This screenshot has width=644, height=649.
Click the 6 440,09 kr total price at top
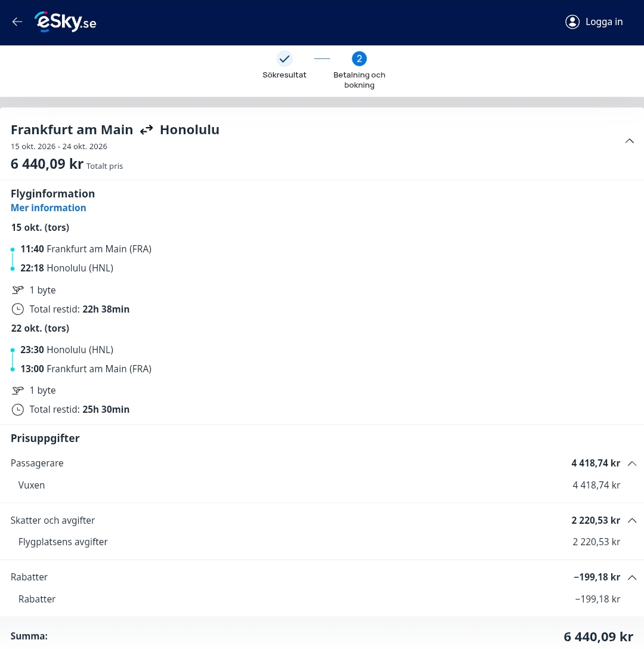click(47, 164)
